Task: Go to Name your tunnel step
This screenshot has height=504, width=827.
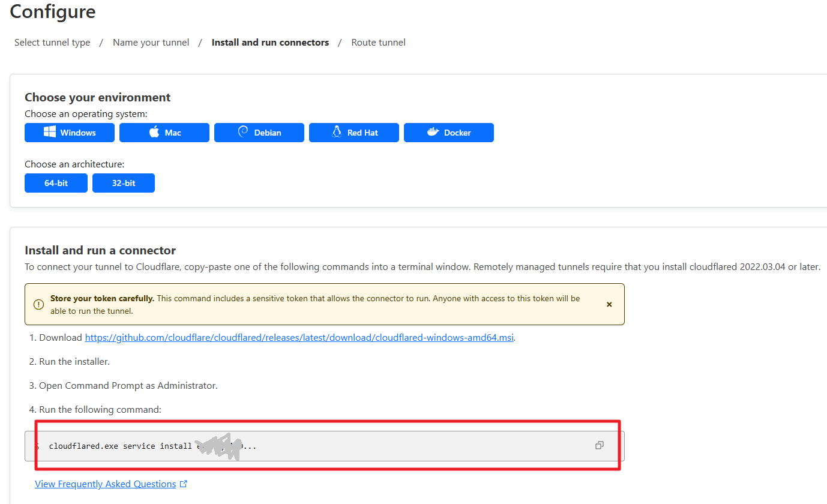Action: pyautogui.click(x=151, y=43)
